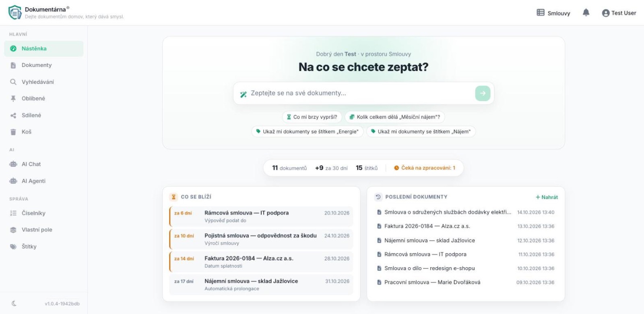Open upcoming 'Pojistná smlouva — odpovědnost za škodu'

(x=261, y=239)
